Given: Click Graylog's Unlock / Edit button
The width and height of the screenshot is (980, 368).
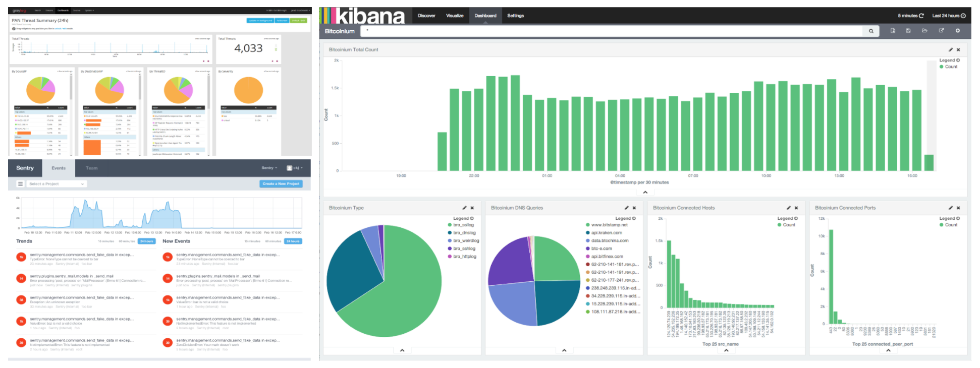Looking at the screenshot, I should click(x=298, y=21).
